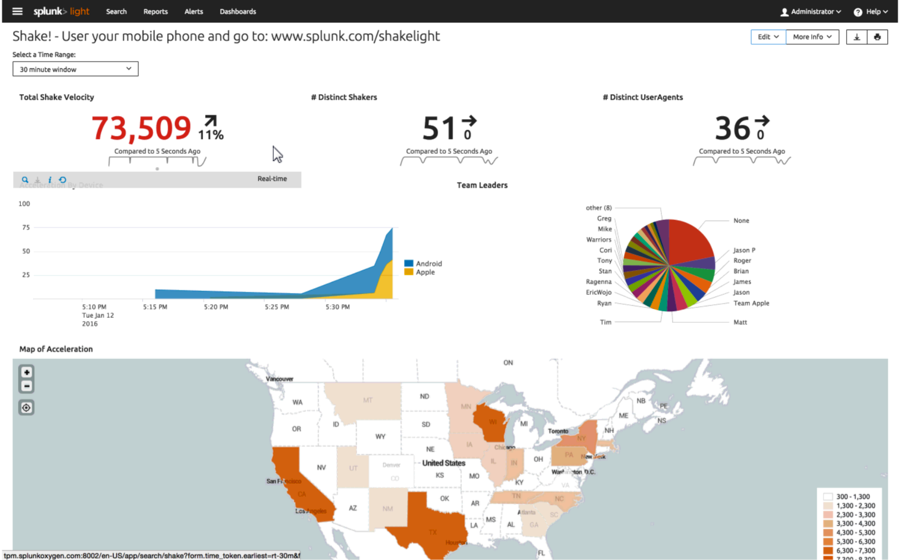900x560 pixels.
Task: Go to the Search nav item
Action: [x=116, y=11]
